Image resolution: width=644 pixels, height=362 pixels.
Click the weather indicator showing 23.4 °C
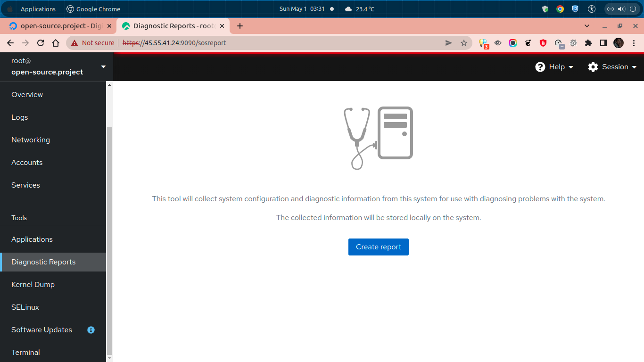point(359,9)
